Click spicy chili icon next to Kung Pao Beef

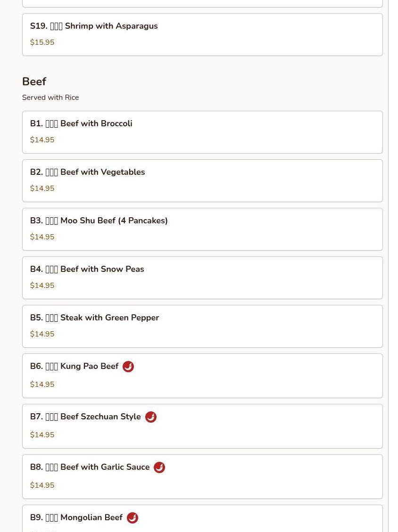coord(128,367)
